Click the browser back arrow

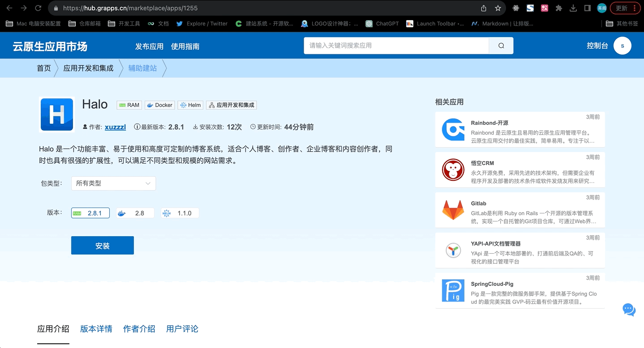click(x=9, y=8)
